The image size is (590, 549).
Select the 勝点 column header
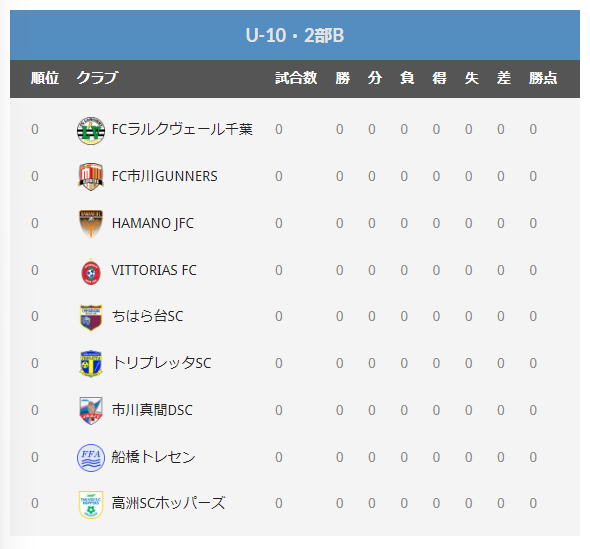click(543, 78)
